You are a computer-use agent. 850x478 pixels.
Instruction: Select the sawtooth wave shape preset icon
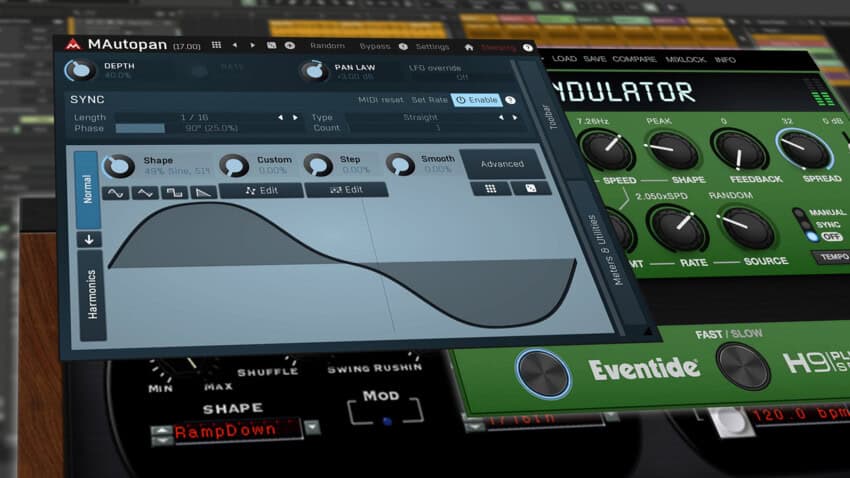tap(204, 192)
